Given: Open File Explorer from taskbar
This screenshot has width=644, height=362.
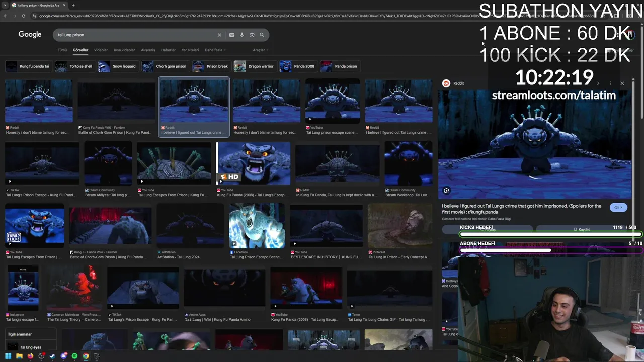Looking at the screenshot, I should click(x=19, y=356).
